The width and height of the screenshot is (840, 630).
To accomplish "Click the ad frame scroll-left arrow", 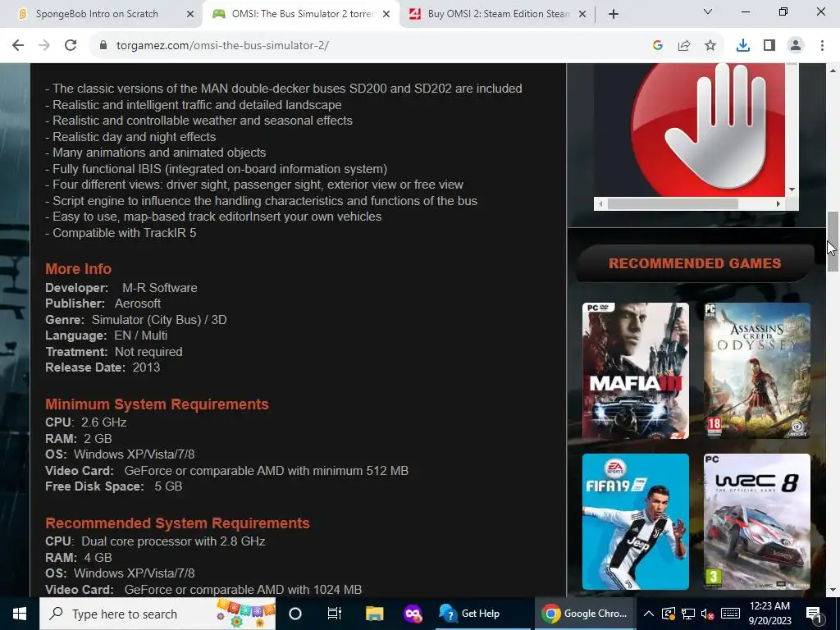I will coord(600,203).
